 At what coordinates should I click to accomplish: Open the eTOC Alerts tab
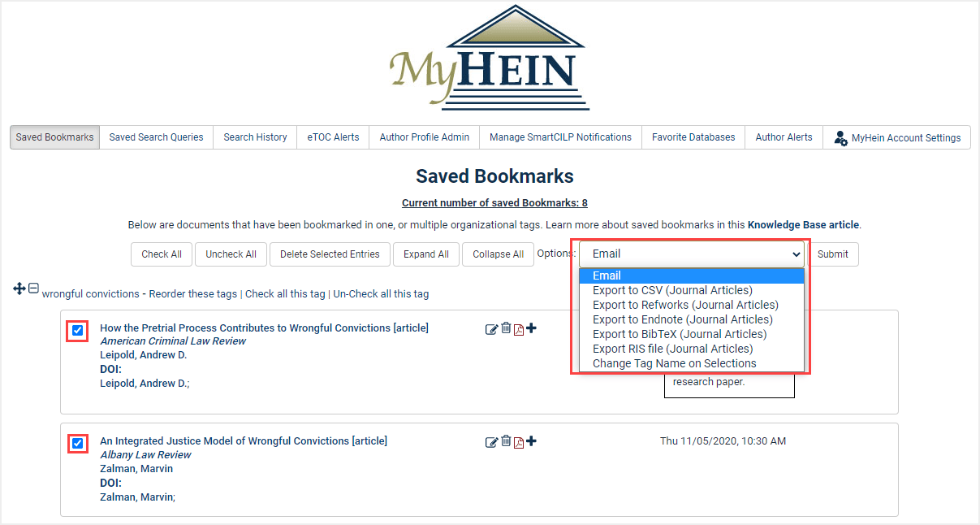332,137
